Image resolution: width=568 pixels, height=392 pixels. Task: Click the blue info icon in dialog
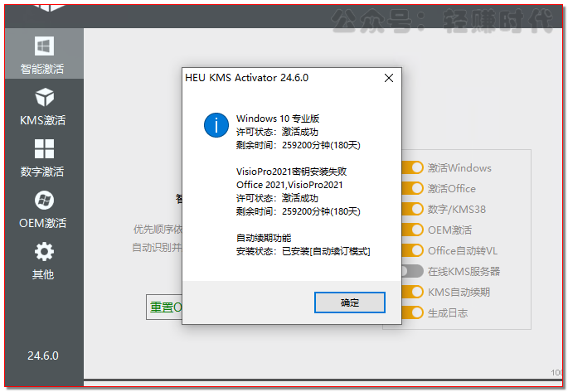216,126
